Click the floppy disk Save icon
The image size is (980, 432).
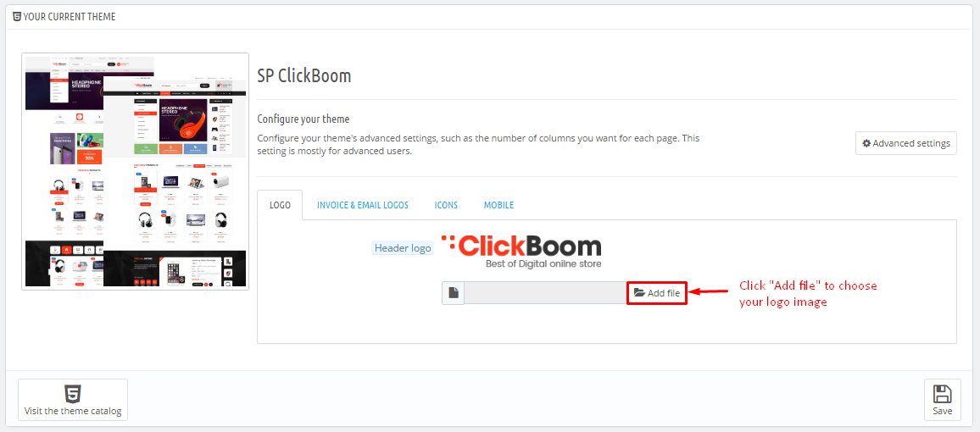[x=942, y=394]
